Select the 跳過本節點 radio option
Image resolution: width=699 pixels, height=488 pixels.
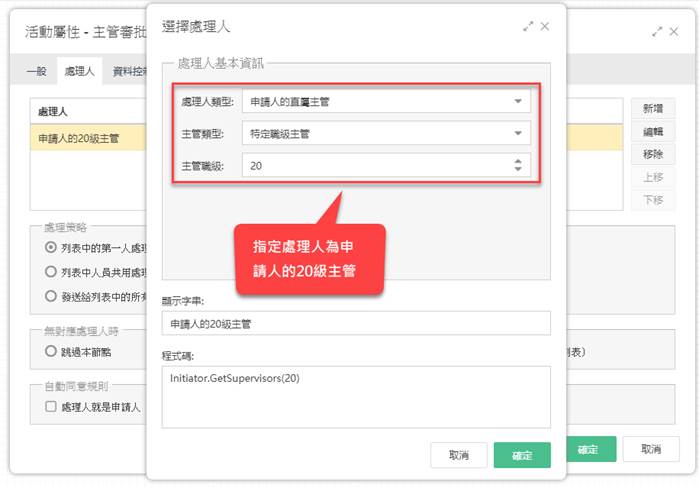pyautogui.click(x=51, y=351)
